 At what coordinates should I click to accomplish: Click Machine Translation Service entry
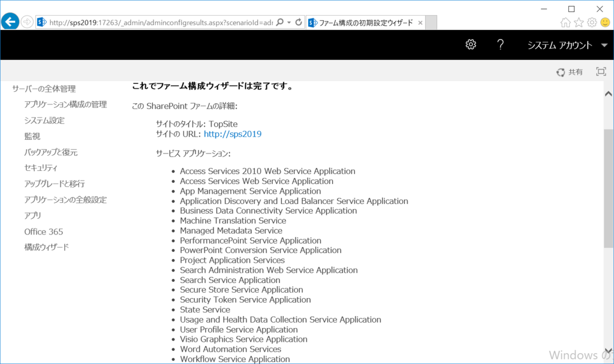[x=233, y=221]
